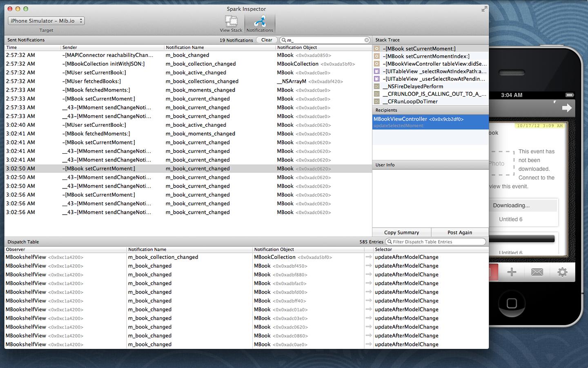The image size is (588, 368).
Task: Select stack frame -[MBook setCurrentMoment:]
Action: [x=430, y=49]
